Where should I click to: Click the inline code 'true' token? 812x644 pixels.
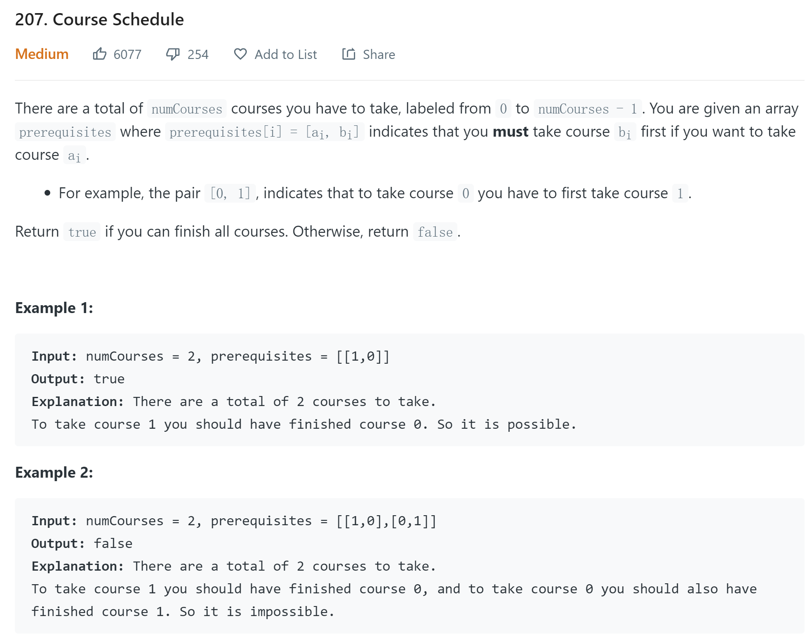click(82, 232)
